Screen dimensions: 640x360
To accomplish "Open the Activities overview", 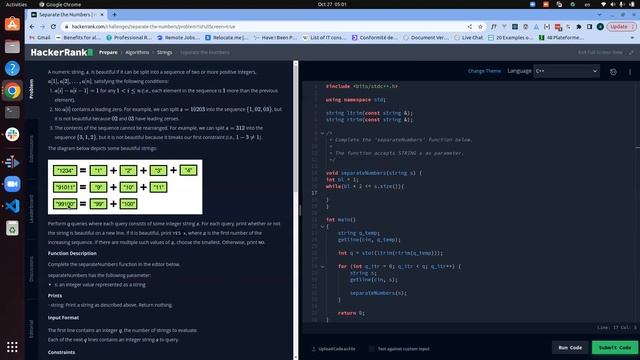I will point(16,4).
